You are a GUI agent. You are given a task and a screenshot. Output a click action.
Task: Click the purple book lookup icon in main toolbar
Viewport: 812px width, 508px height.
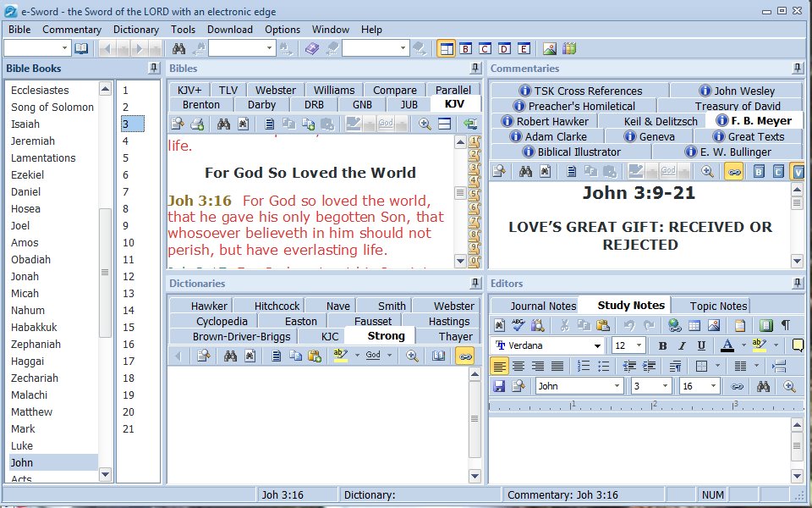point(312,49)
